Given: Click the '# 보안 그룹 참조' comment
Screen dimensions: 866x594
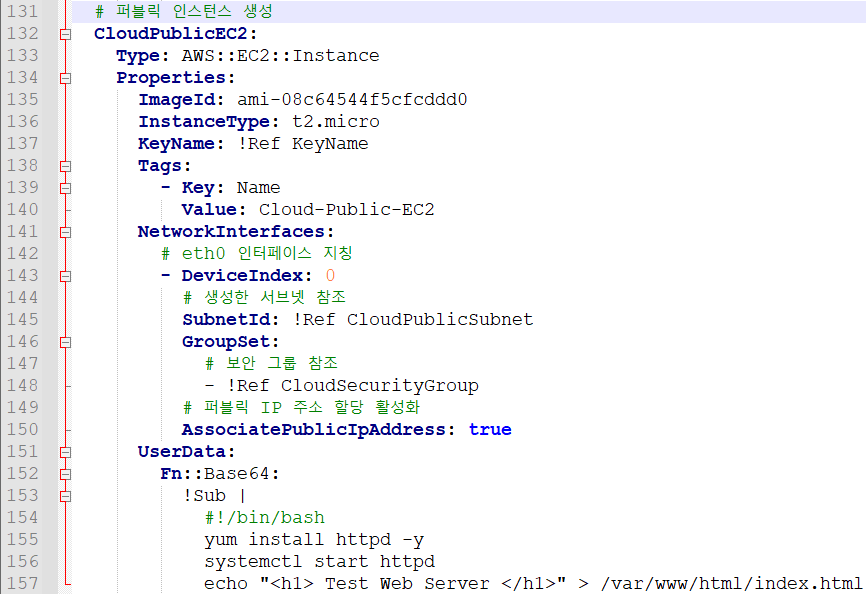Looking at the screenshot, I should point(271,363).
